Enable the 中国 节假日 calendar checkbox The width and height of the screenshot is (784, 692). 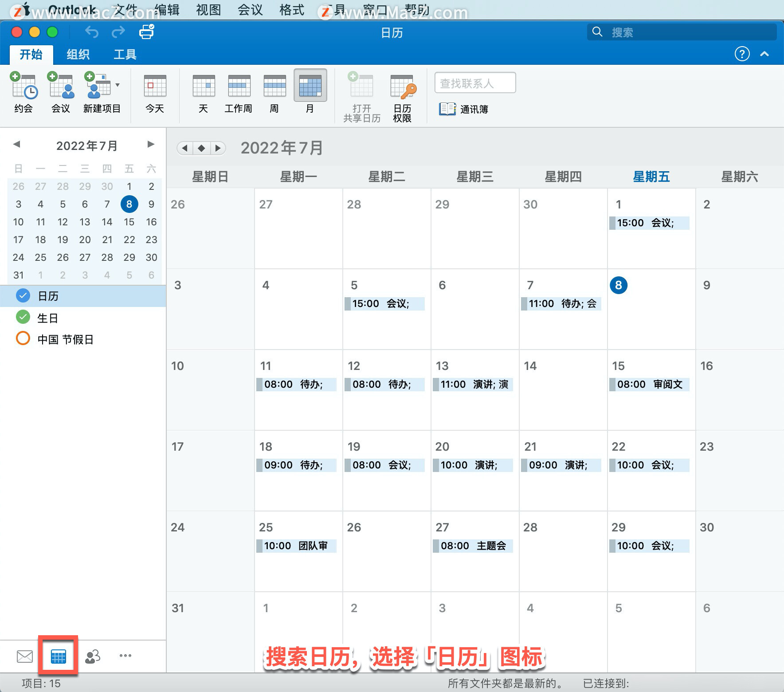23,338
